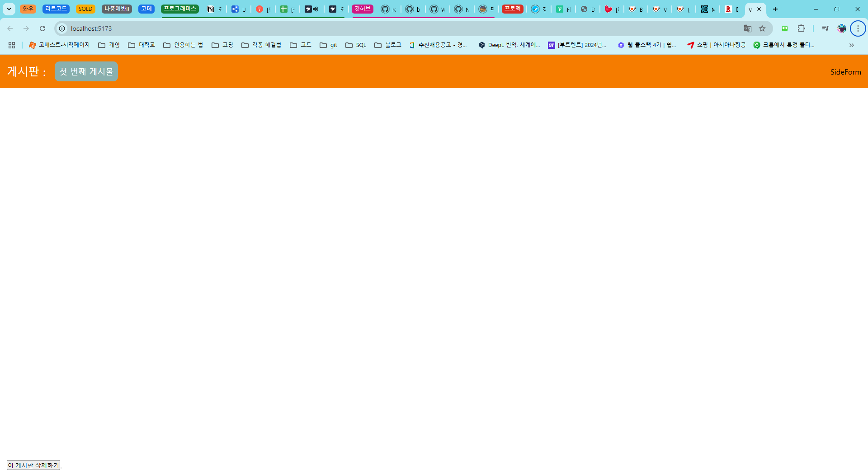Expand the SQLD tab group

coord(85,9)
